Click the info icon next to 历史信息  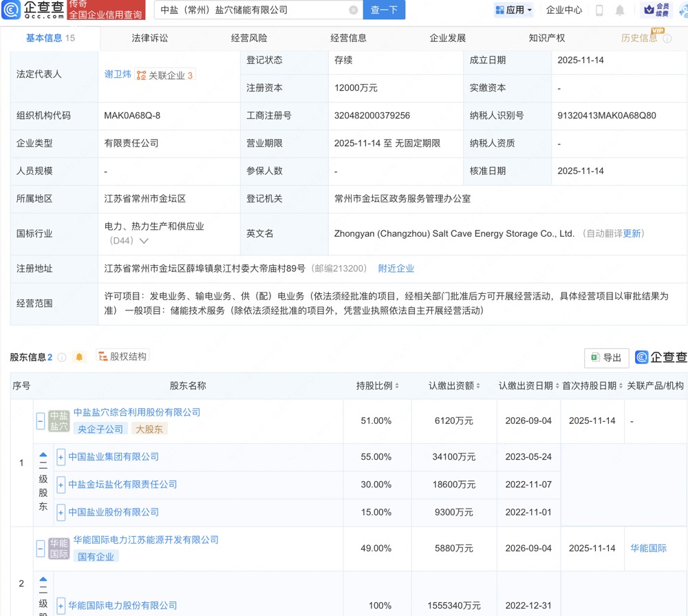point(667,39)
